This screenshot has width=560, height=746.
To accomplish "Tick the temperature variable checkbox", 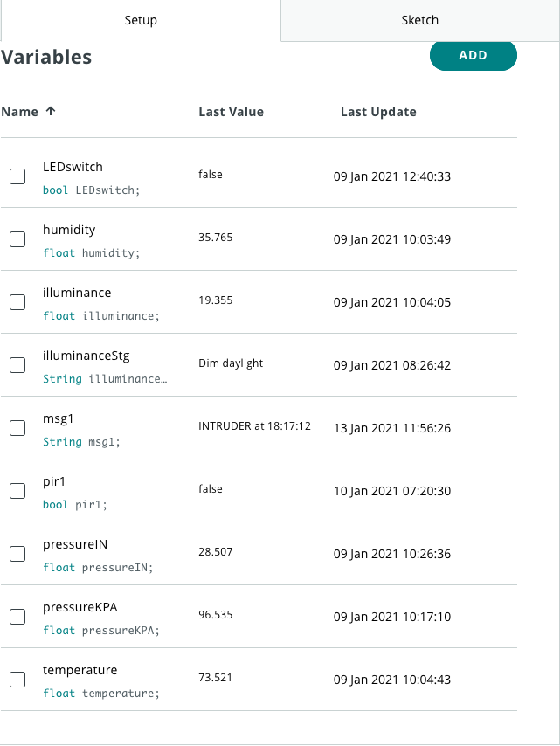I will pos(17,680).
